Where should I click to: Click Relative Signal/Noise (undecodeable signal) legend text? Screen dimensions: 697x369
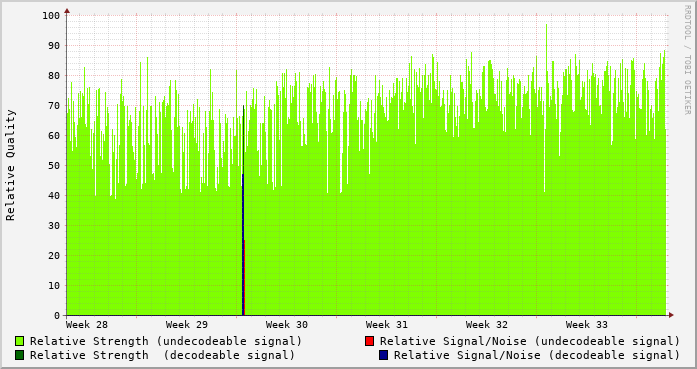[x=530, y=341]
